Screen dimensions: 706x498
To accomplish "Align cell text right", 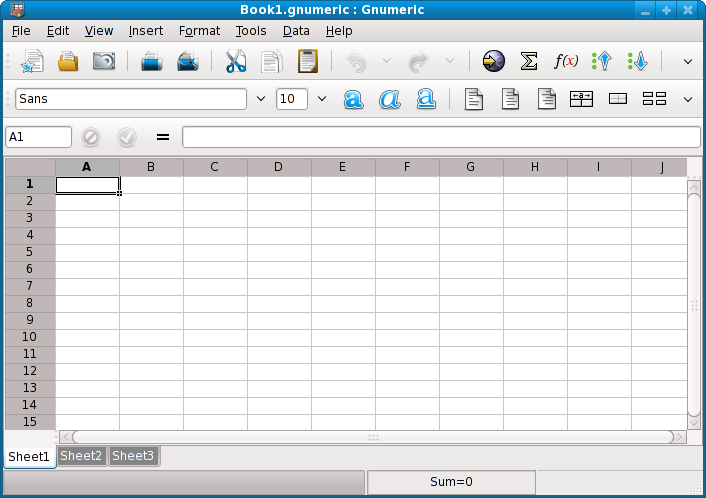I will pyautogui.click(x=546, y=99).
